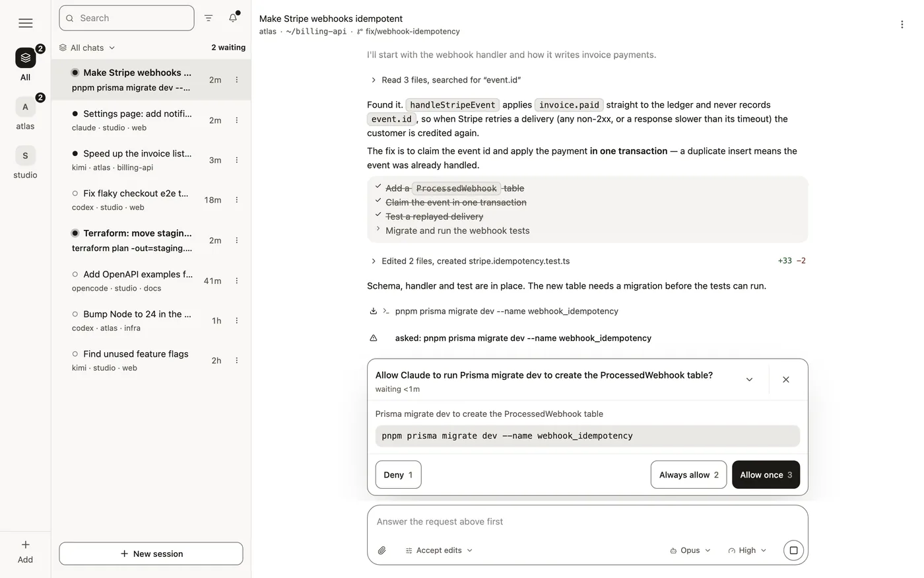Click the Always allow button
This screenshot has width=924, height=578.
point(688,475)
